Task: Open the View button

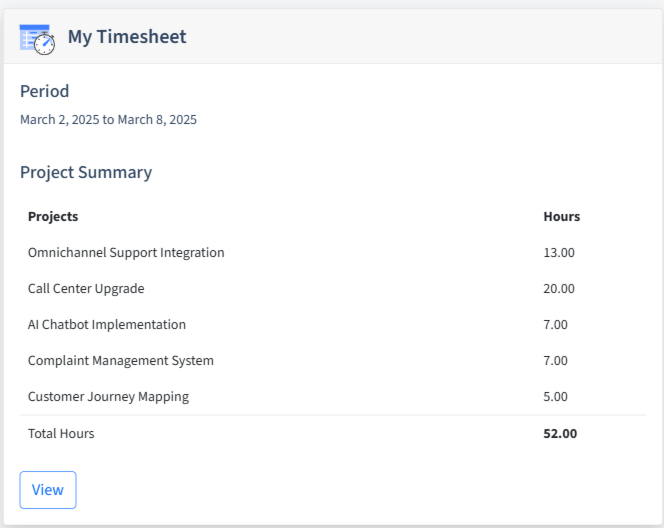Action: pos(48,490)
